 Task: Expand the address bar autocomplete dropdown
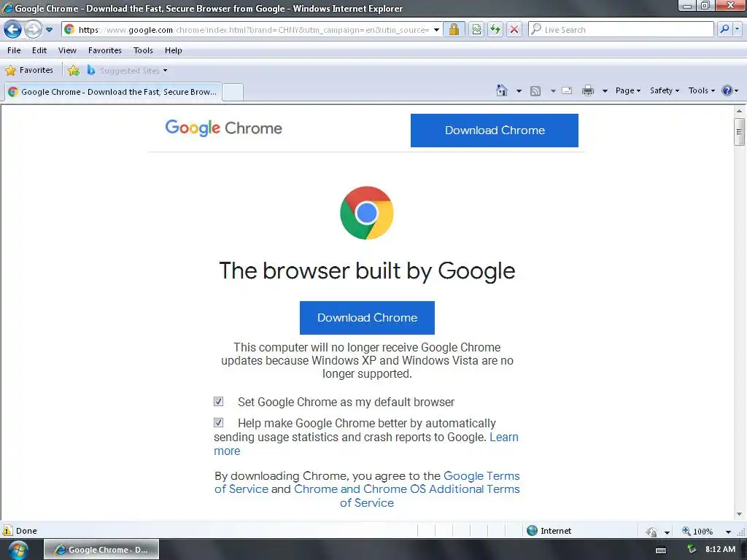point(436,29)
